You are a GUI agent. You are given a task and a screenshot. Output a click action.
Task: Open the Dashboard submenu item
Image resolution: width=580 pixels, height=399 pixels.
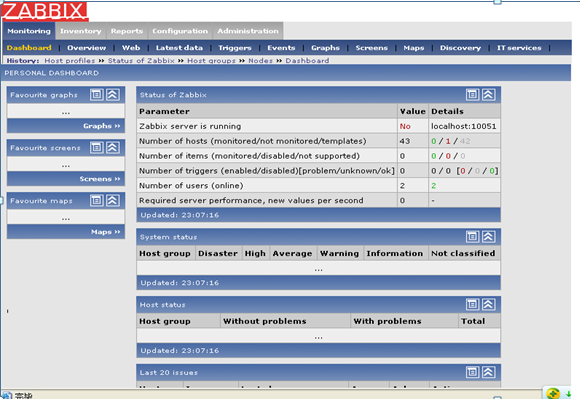coord(29,48)
